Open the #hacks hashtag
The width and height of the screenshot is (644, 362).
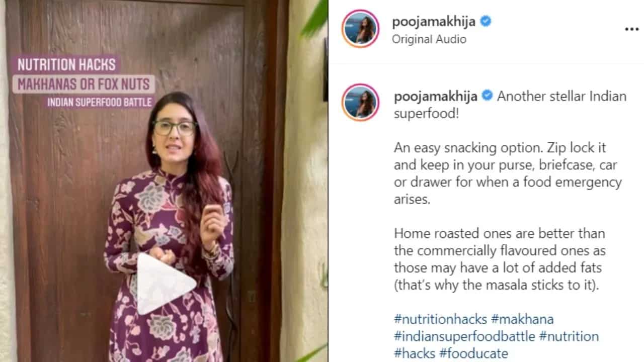[x=415, y=353]
